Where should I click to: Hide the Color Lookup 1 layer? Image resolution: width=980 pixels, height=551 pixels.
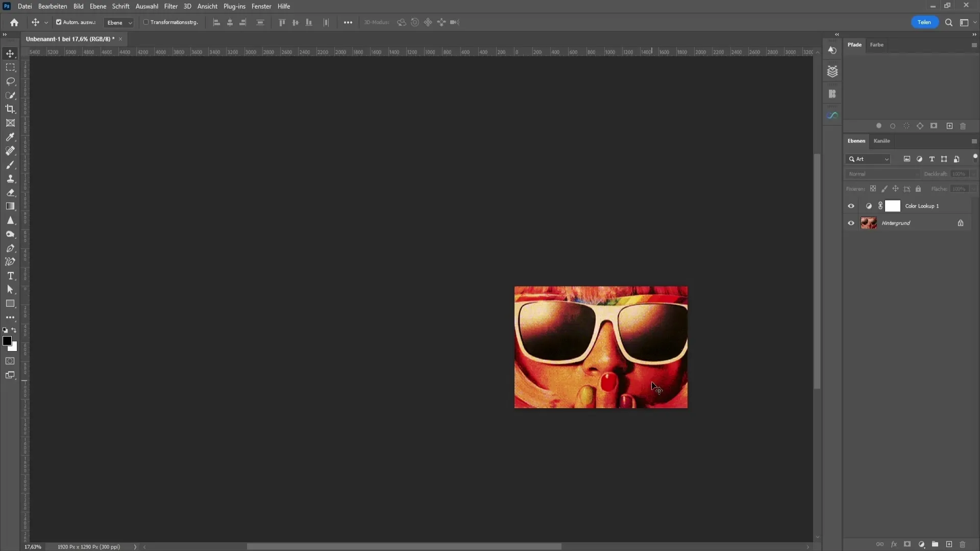click(851, 206)
